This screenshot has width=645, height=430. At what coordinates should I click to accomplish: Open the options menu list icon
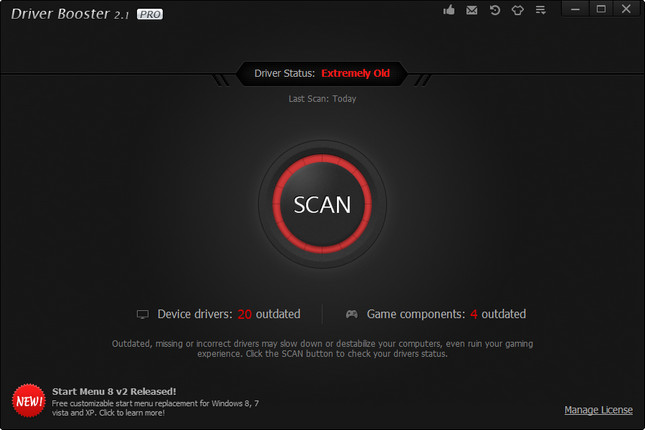[541, 10]
